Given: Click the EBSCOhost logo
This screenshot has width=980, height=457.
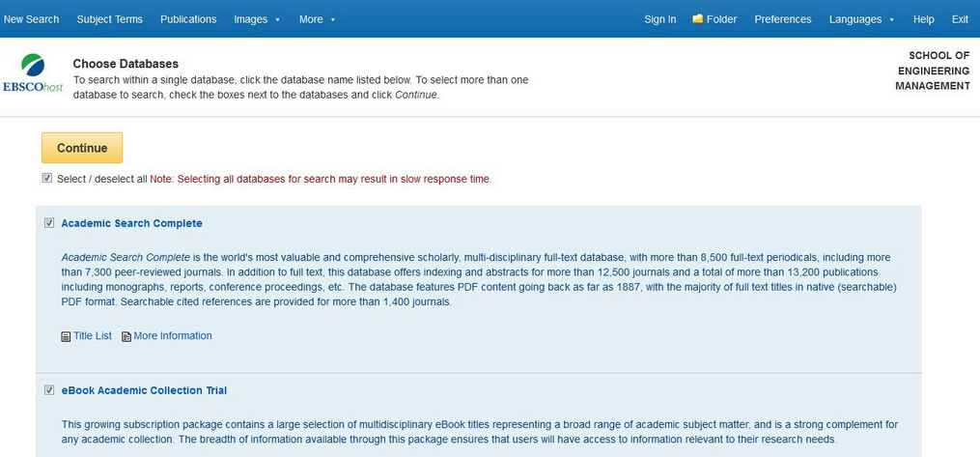Looking at the screenshot, I should [x=32, y=74].
